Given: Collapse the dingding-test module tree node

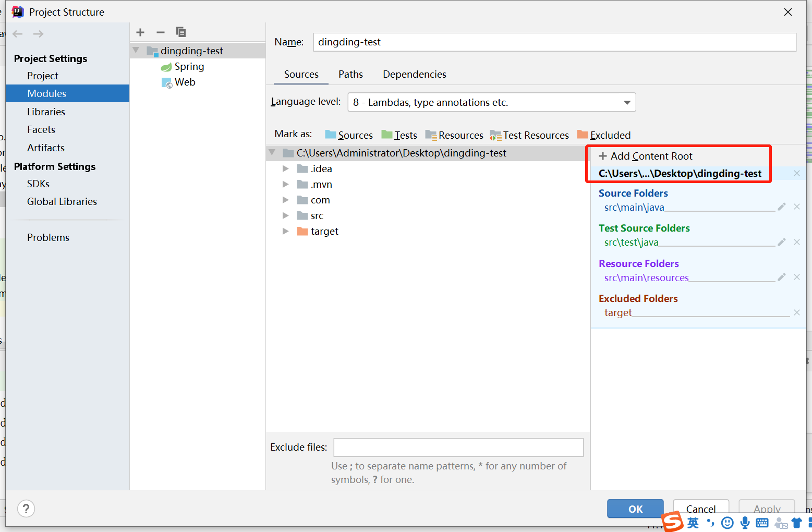Looking at the screenshot, I should [x=136, y=51].
